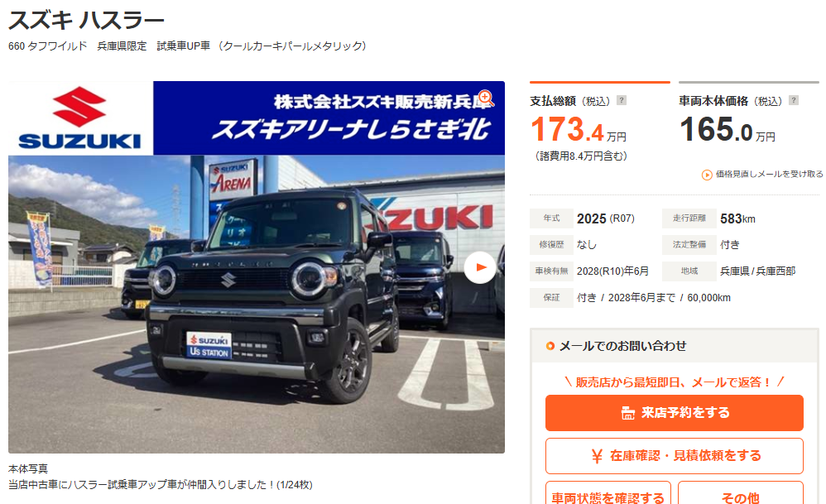Image resolution: width=826 pixels, height=504 pixels.
Task: Click the photo caption text 本体写真
Action: pos(28,468)
